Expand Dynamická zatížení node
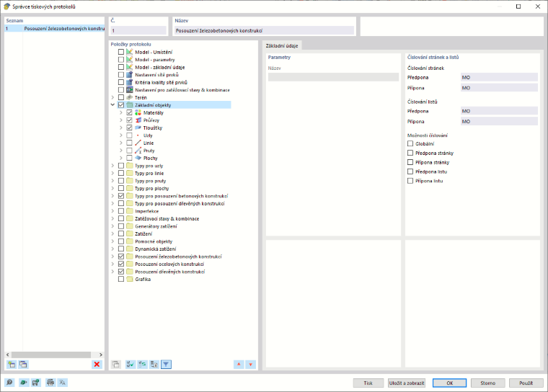The image size is (548, 392). (112, 249)
